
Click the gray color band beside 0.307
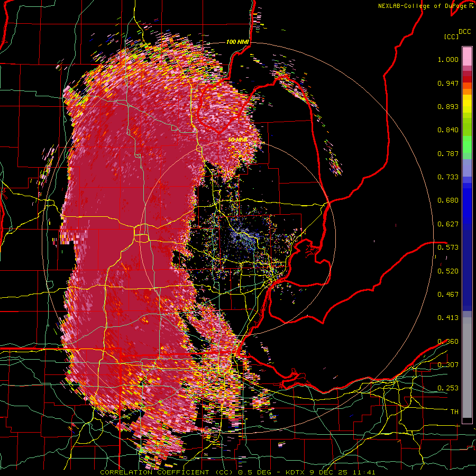pyautogui.click(x=467, y=368)
